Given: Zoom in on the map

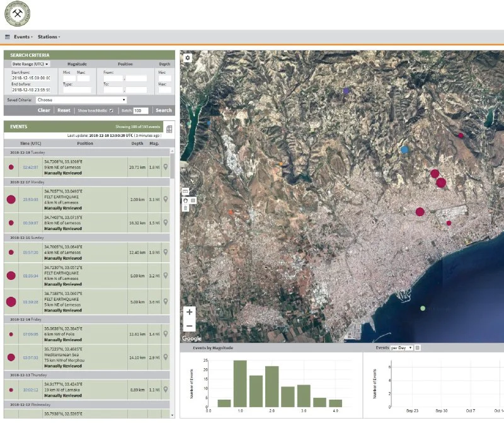Looking at the screenshot, I should click(190, 312).
